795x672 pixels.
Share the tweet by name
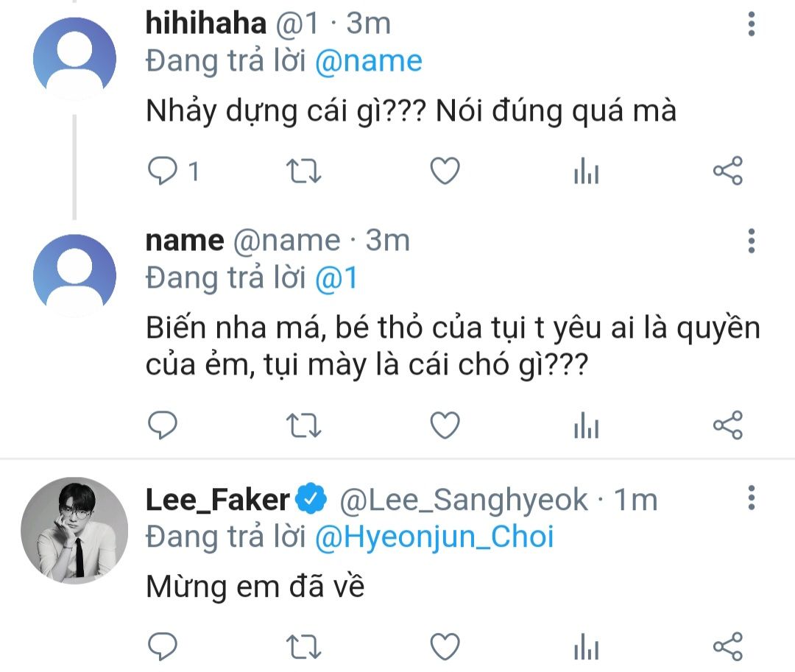click(x=728, y=425)
